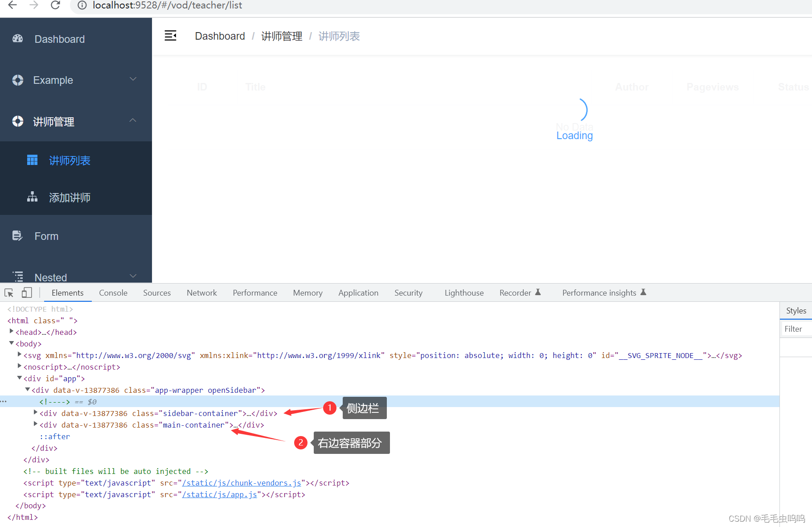Image resolution: width=812 pixels, height=527 pixels.
Task: Click Dashboard in the breadcrumb
Action: tap(220, 36)
